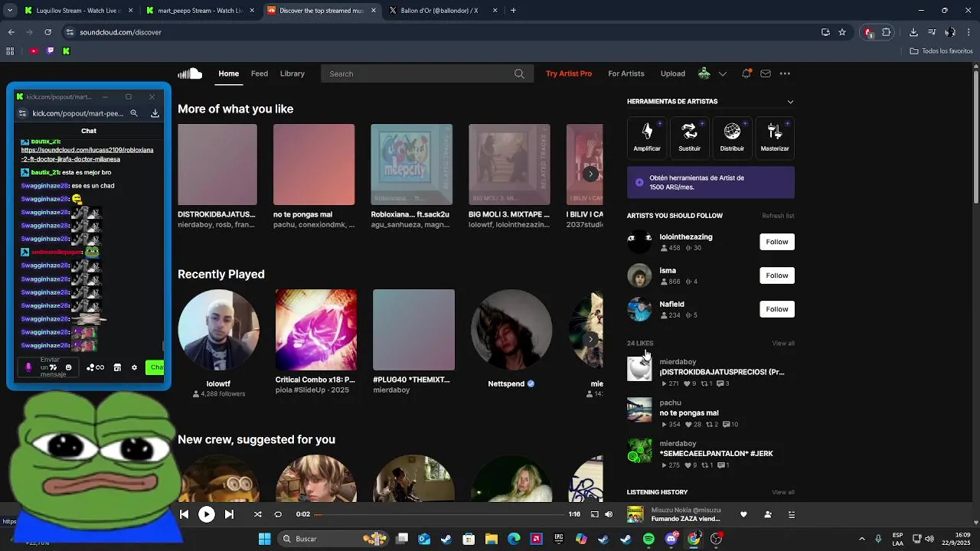Open the notifications bell icon
The width and height of the screenshot is (980, 551).
click(746, 73)
